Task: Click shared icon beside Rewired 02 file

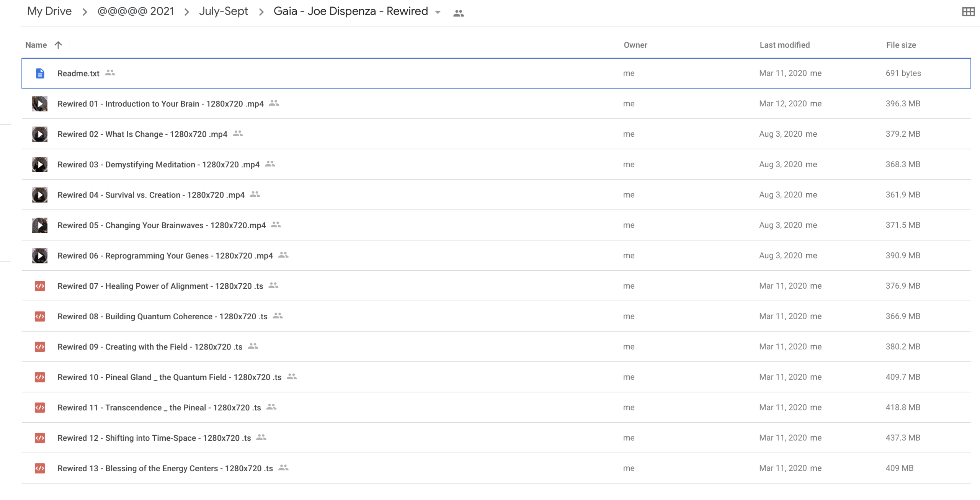Action: [x=238, y=134]
